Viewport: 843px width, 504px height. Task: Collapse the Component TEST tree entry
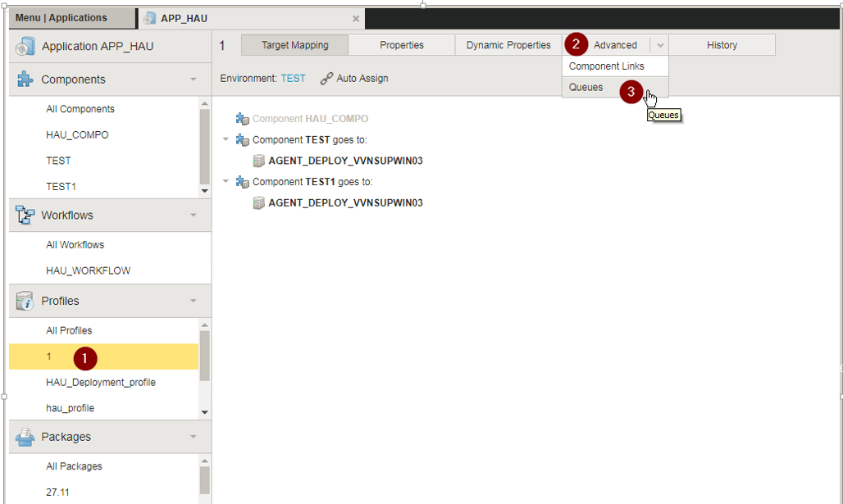[x=226, y=139]
